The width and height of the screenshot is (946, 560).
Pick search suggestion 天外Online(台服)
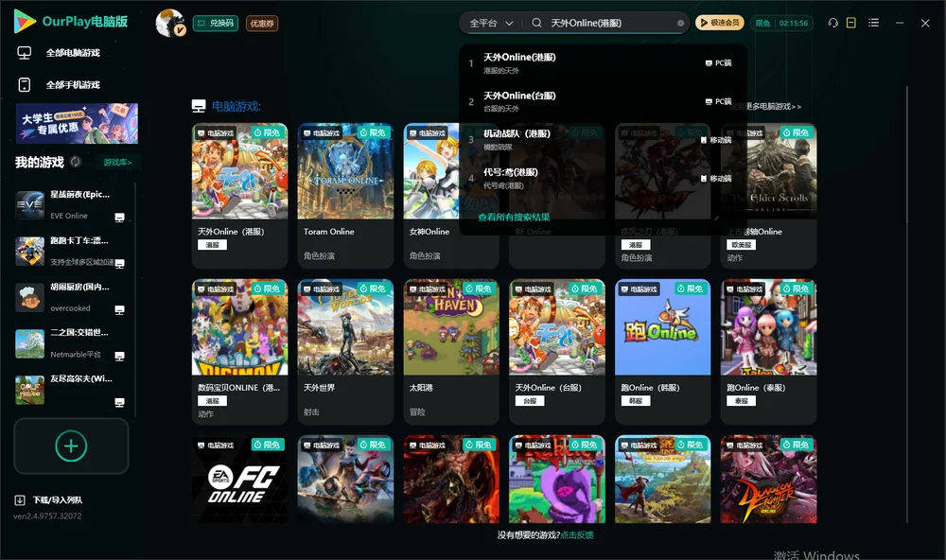click(603, 101)
